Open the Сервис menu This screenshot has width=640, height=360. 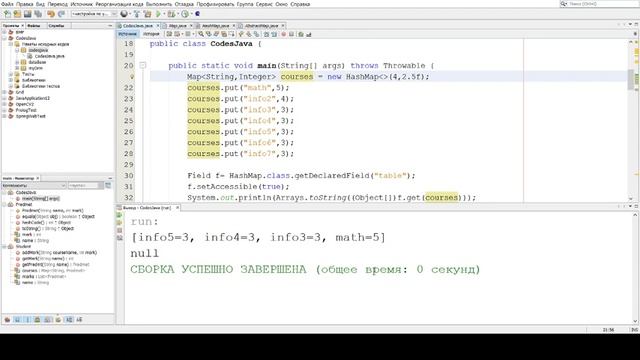(264, 4)
